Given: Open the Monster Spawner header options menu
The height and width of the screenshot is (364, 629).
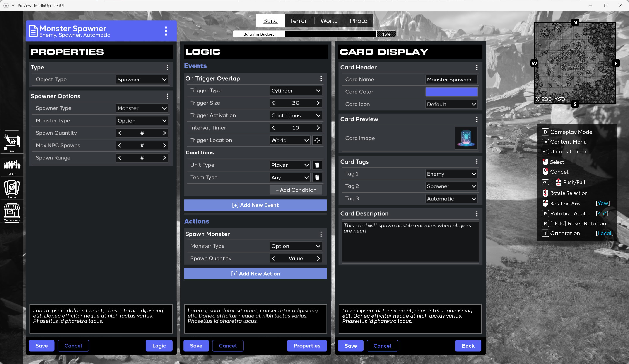Looking at the screenshot, I should pyautogui.click(x=166, y=31).
